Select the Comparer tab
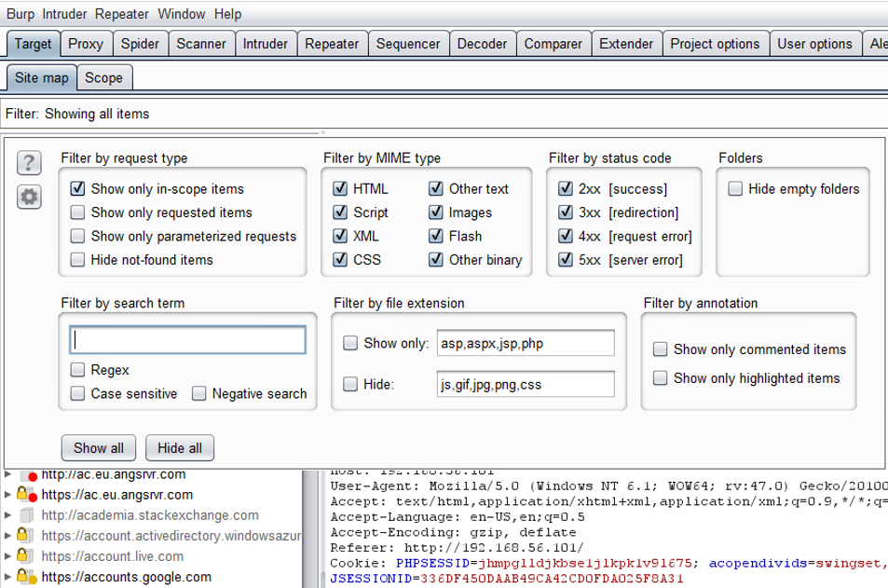The image size is (888, 588). [x=553, y=44]
